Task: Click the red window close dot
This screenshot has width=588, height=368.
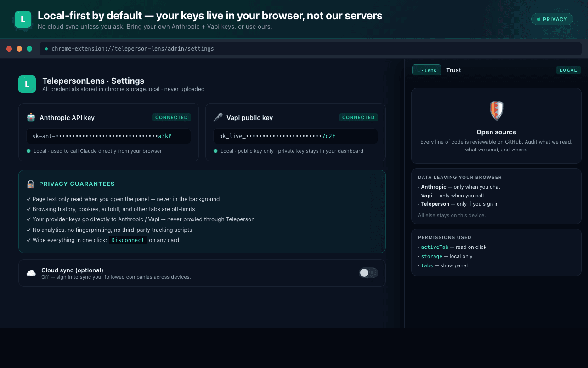Action: [9, 49]
